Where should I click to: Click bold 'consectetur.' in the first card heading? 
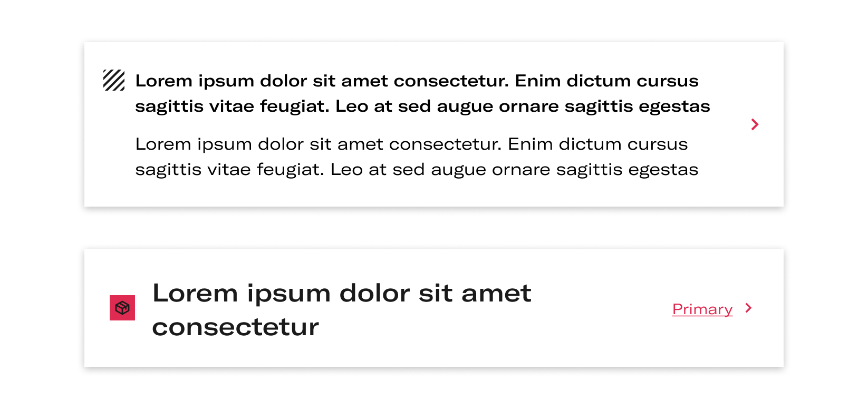point(451,81)
